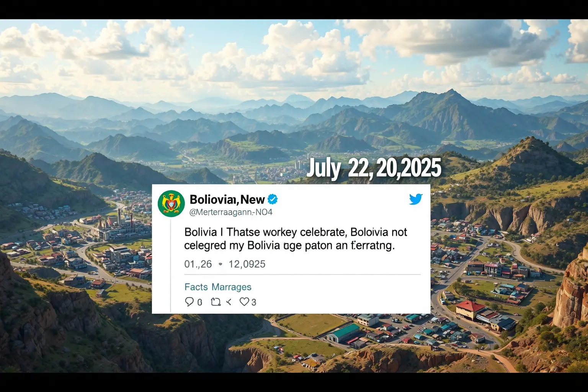The image size is (588, 392).
Task: Click the July 22, 20,2025 date overlay
Action: [x=374, y=168]
